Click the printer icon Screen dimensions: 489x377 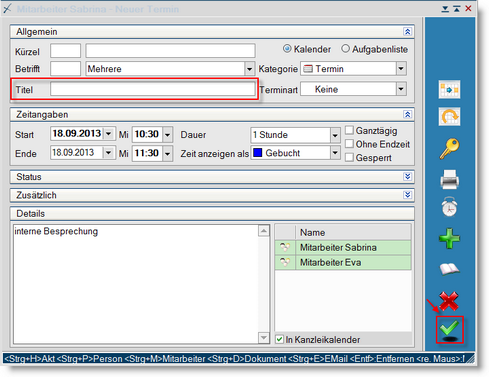coord(449,179)
